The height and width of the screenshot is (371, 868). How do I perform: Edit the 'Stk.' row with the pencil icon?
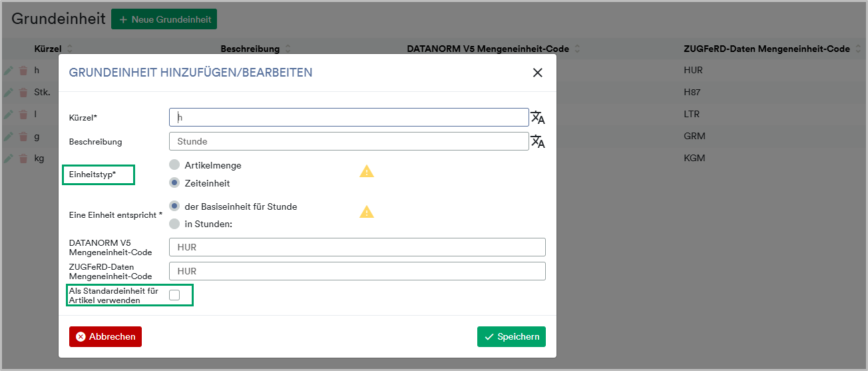coord(9,93)
